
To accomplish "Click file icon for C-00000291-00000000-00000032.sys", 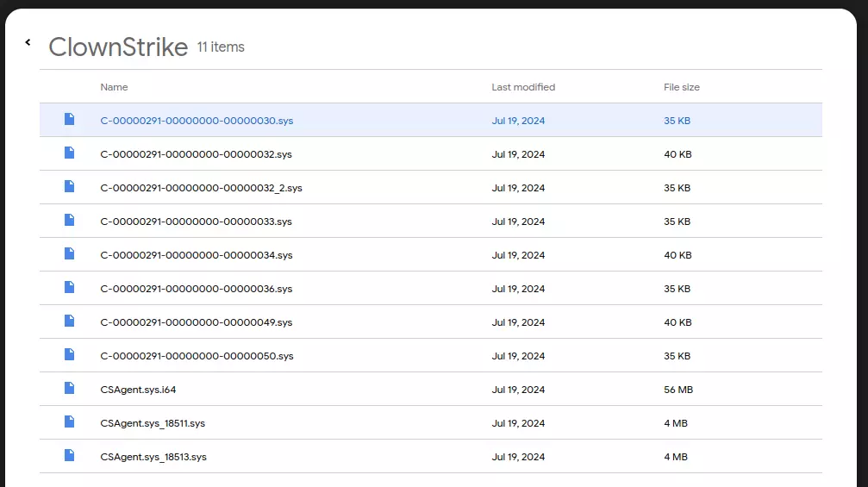I will tap(70, 153).
